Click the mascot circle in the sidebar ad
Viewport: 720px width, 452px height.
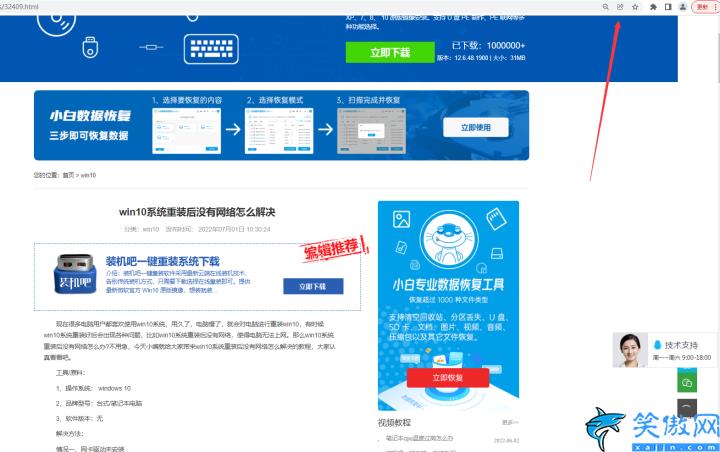click(449, 239)
